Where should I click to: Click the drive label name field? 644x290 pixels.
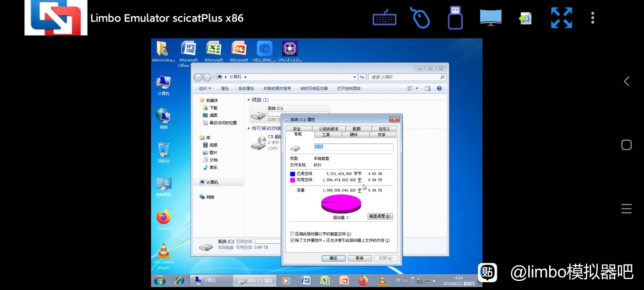coord(353,147)
